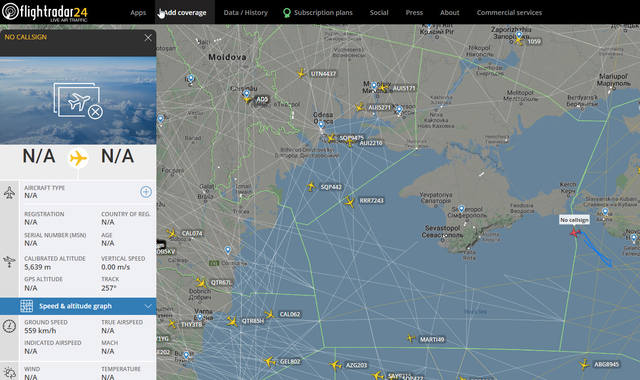Image resolution: width=640 pixels, height=380 pixels.
Task: Click the Add coverage menu item
Action: [x=185, y=13]
